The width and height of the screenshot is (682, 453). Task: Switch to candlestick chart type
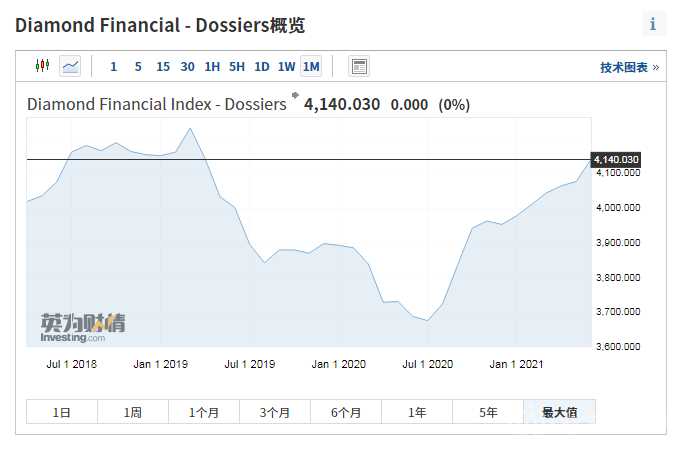(x=42, y=66)
